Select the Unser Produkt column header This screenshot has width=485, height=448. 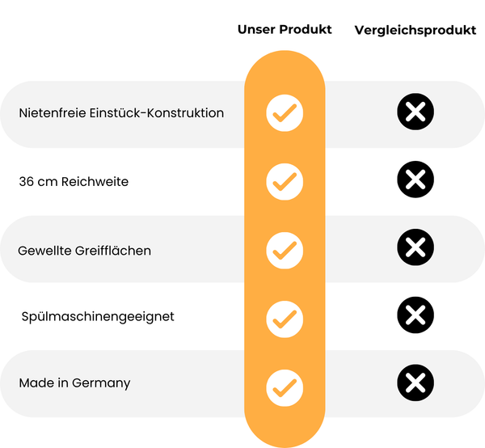[x=285, y=29]
